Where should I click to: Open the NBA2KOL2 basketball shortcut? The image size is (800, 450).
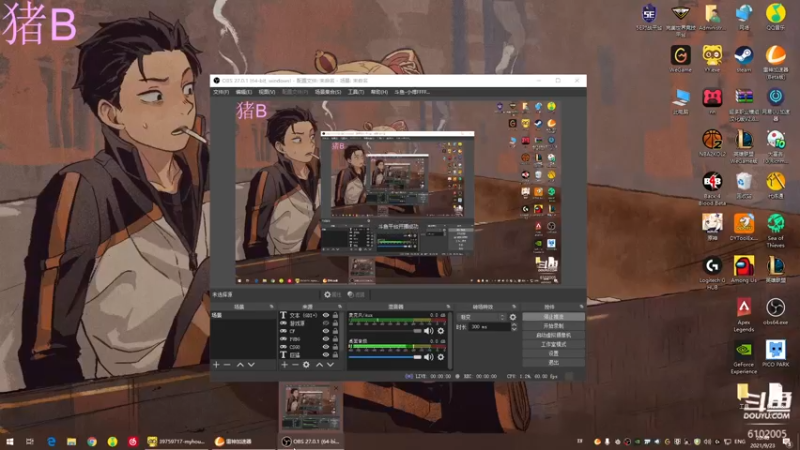(x=712, y=142)
